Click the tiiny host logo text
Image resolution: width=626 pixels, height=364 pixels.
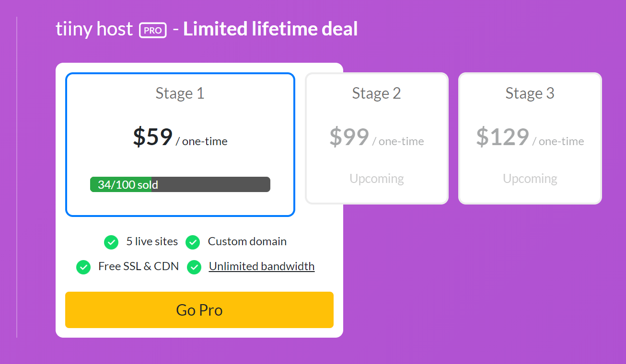tap(94, 29)
